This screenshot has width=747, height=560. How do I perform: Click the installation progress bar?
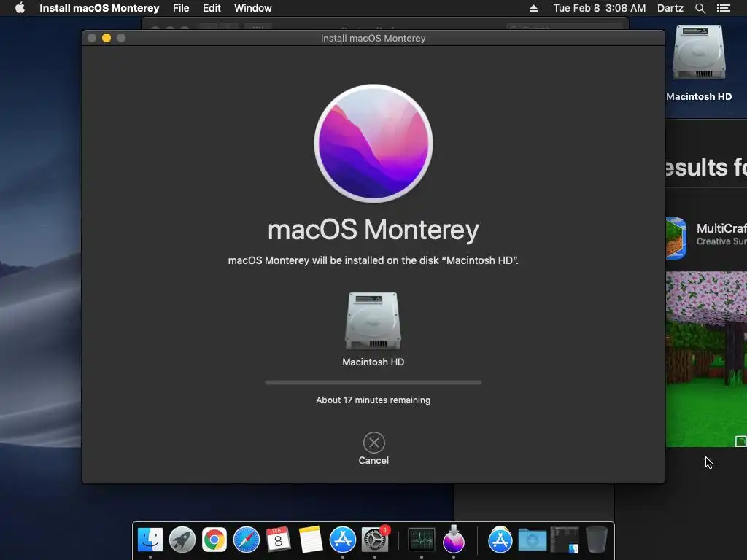pyautogui.click(x=373, y=382)
